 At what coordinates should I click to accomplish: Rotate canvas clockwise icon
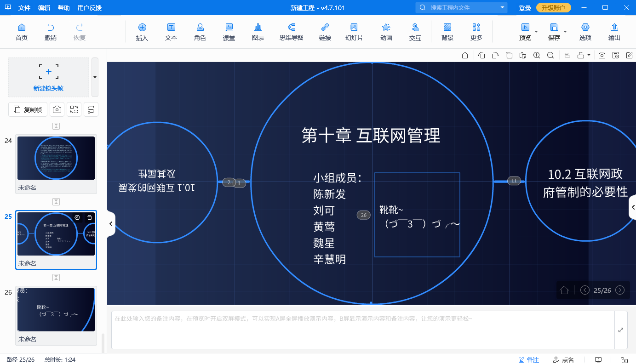495,55
